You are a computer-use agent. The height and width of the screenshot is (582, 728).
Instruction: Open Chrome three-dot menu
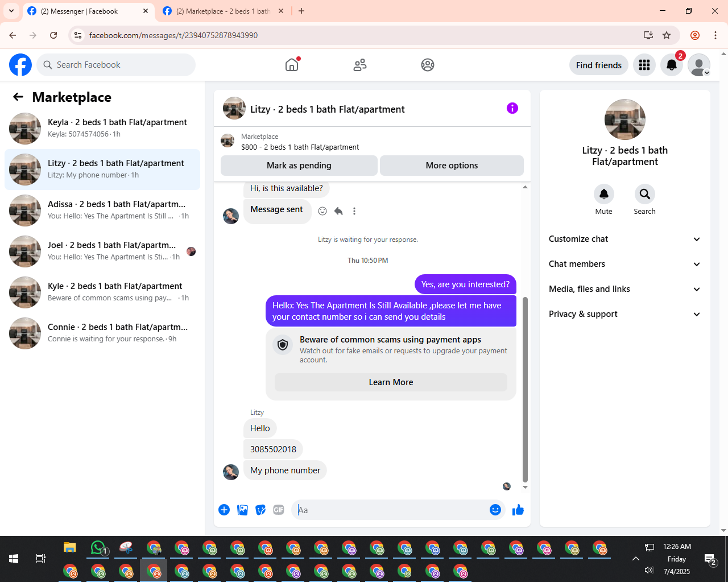point(715,35)
